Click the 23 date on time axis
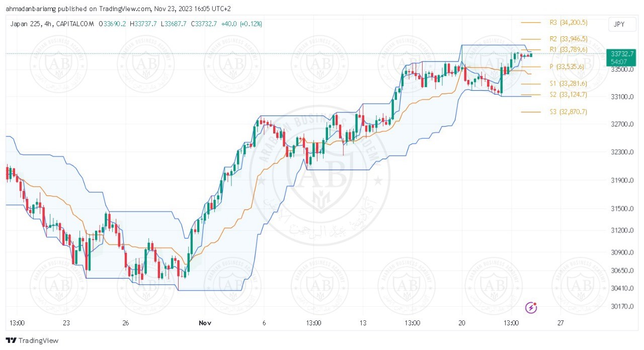The height and width of the screenshot is (350, 644). (66, 322)
